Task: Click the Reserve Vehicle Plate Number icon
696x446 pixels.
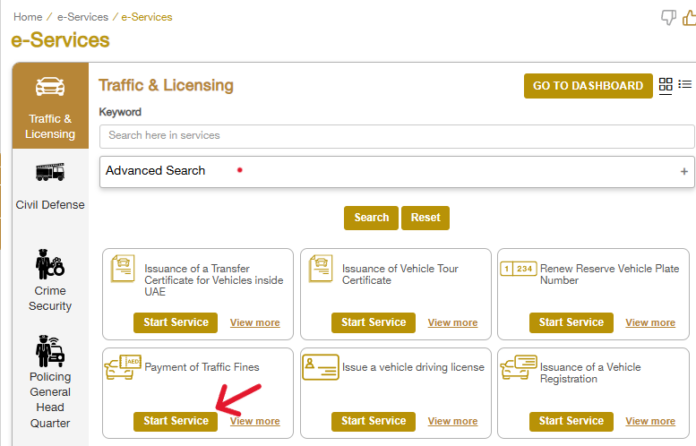Action: click(x=518, y=268)
